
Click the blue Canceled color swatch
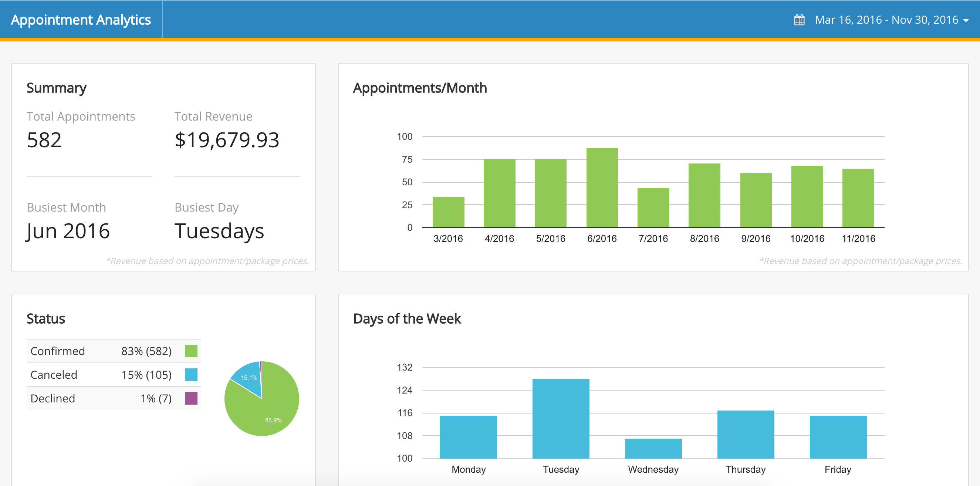coord(191,375)
